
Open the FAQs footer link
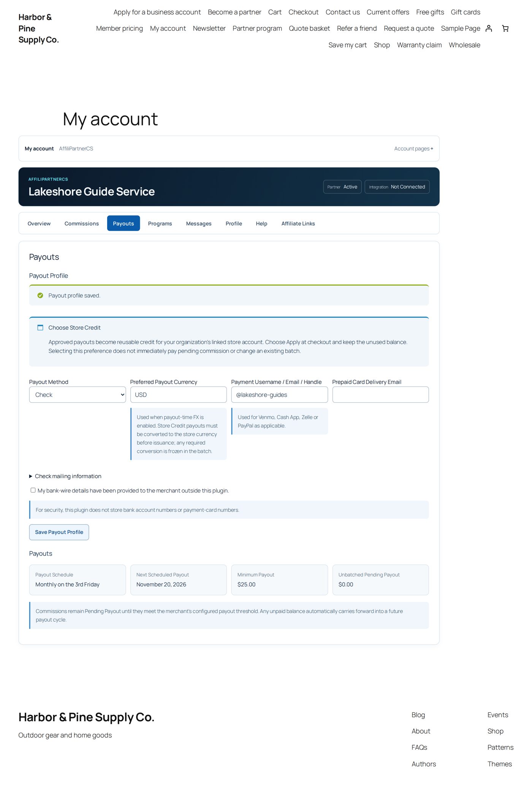click(420, 747)
